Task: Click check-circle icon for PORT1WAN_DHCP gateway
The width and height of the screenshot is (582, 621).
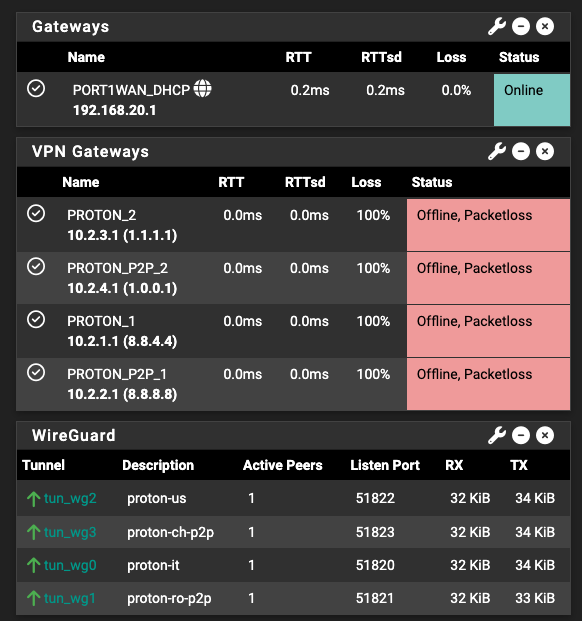Action: pos(36,88)
